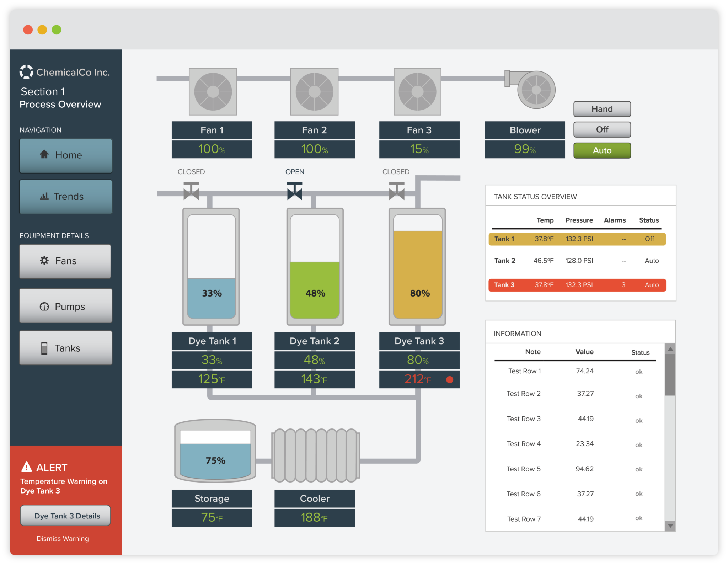728x565 pixels.
Task: Dismiss the temperature warning
Action: click(x=63, y=538)
